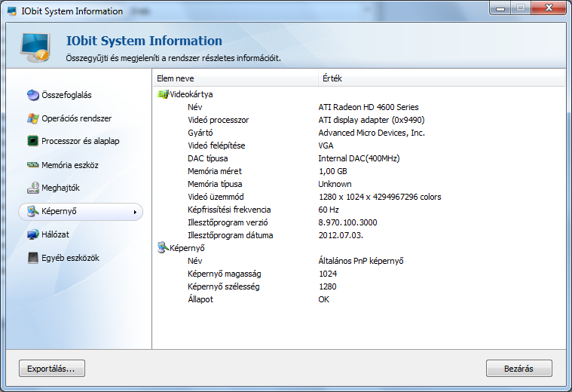Screen dimensions: 572x392
Task: Click the 1280 x 1024 x 4294967296 colors value
Action: pos(380,197)
